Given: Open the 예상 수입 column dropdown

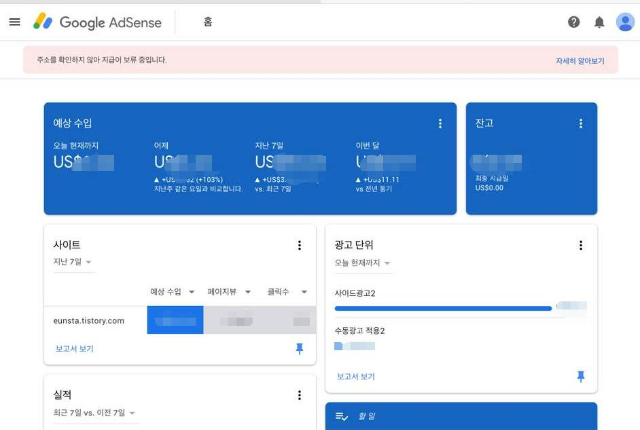Looking at the screenshot, I should click(x=172, y=292).
